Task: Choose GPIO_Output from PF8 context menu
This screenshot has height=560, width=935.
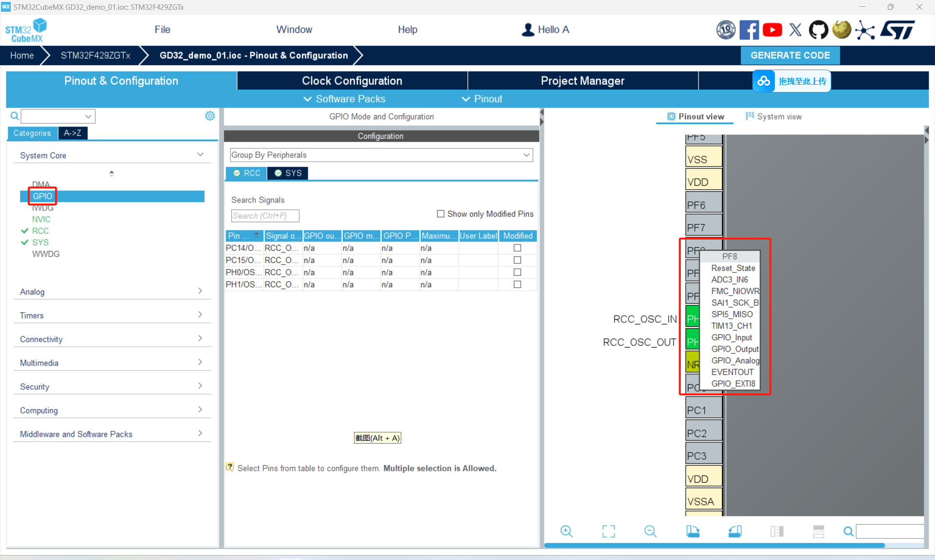Action: coord(734,349)
